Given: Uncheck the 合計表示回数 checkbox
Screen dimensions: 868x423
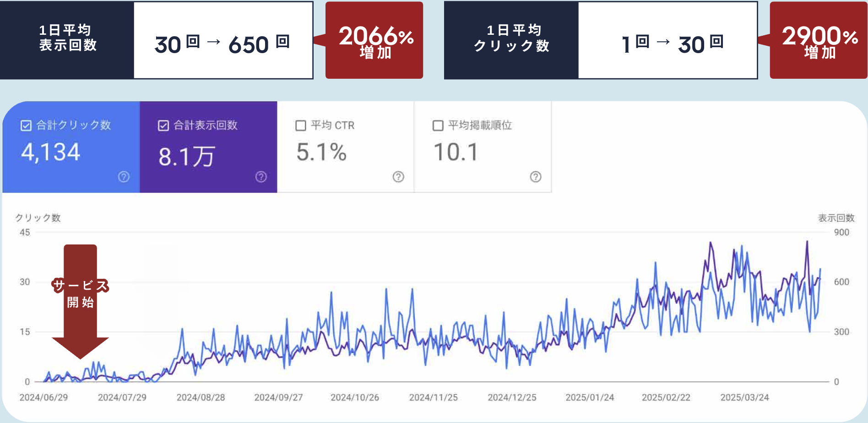Looking at the screenshot, I should pos(163,125).
